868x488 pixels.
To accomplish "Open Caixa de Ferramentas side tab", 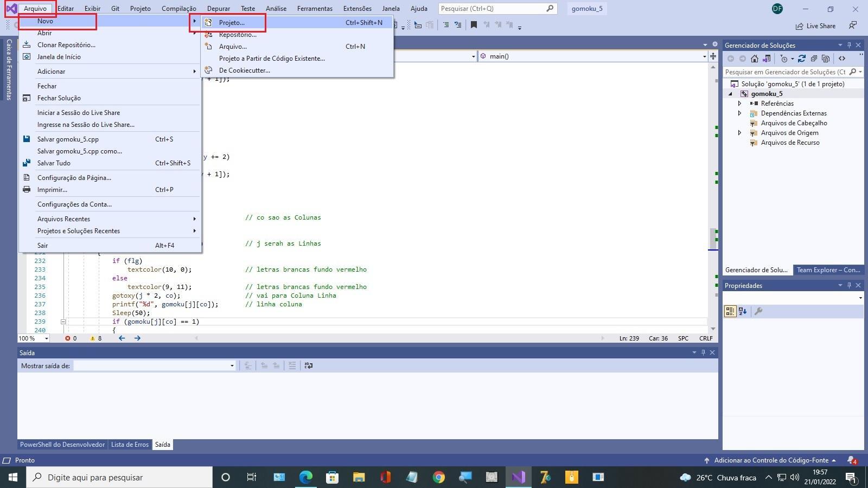I will [x=9, y=69].
